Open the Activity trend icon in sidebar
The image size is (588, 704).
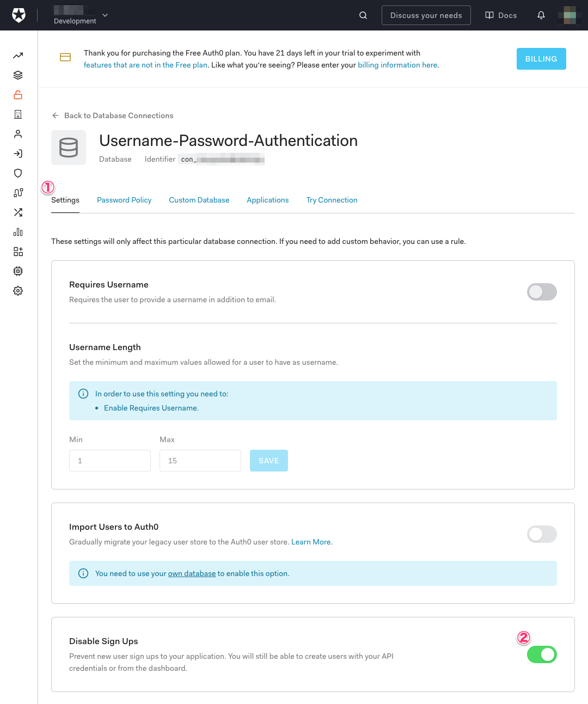pyautogui.click(x=18, y=56)
